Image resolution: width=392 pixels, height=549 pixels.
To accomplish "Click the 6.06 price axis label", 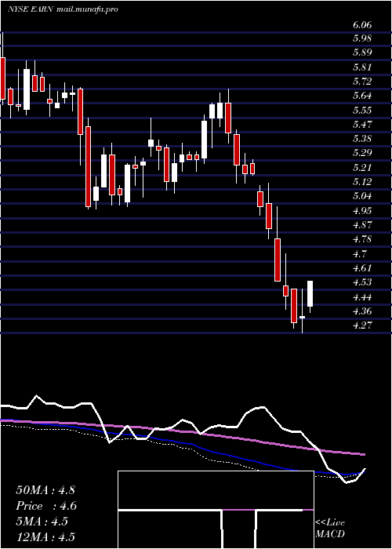I will [x=362, y=25].
